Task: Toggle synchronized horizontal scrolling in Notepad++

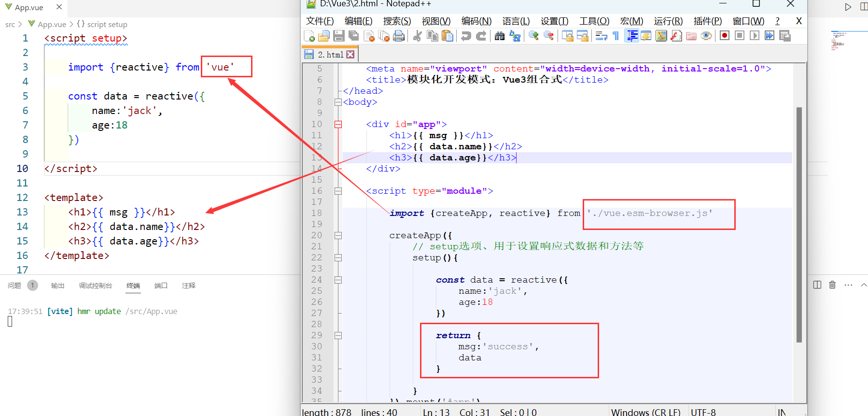Action: [583, 36]
